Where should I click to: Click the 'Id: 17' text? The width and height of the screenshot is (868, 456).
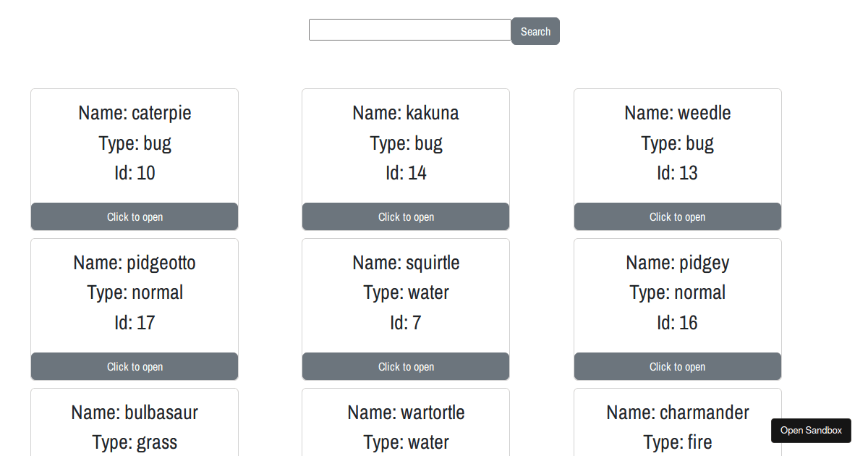pyautogui.click(x=135, y=323)
